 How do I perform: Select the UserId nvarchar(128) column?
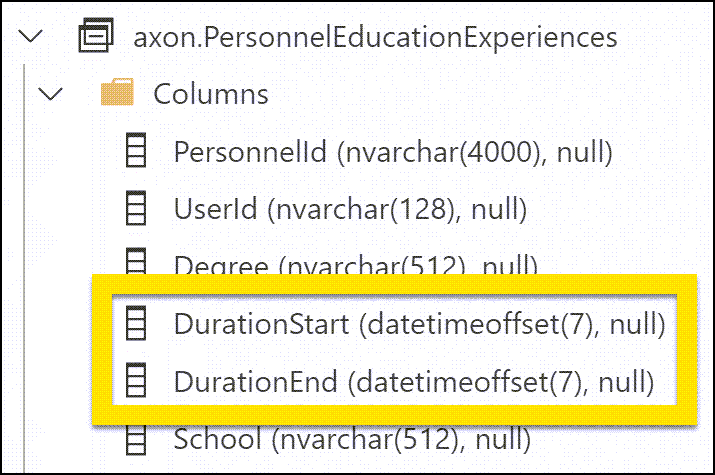(x=350, y=209)
